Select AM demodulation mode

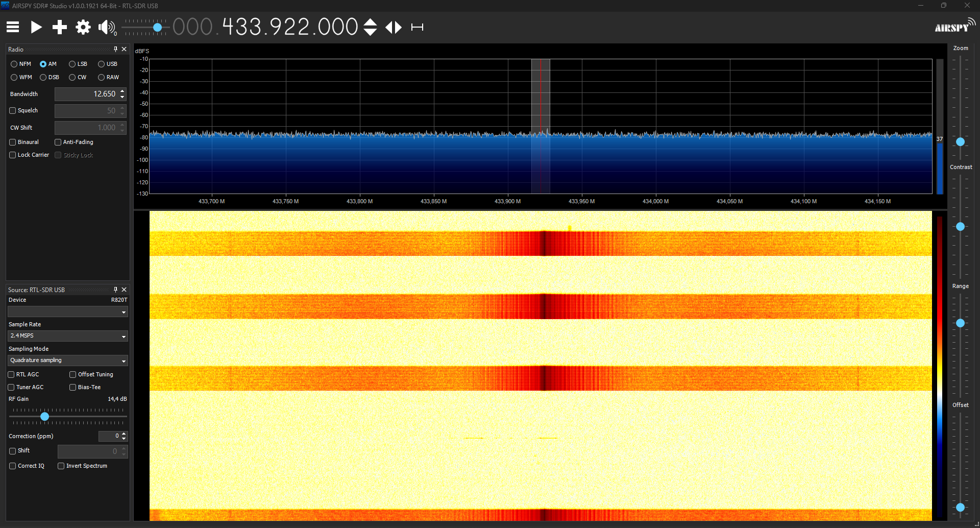(x=48, y=64)
